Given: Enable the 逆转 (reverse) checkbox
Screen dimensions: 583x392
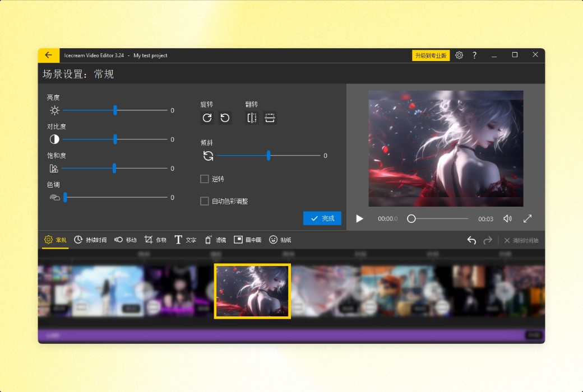Looking at the screenshot, I should click(x=205, y=179).
